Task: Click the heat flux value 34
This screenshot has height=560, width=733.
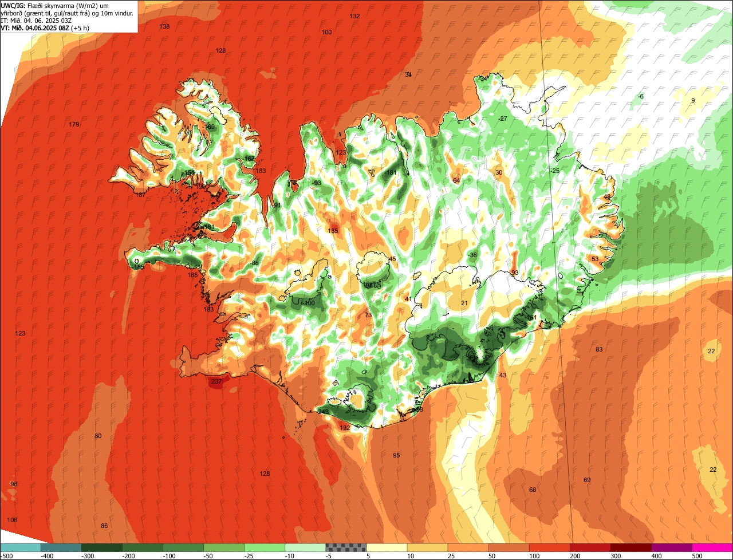Action: pyautogui.click(x=408, y=75)
